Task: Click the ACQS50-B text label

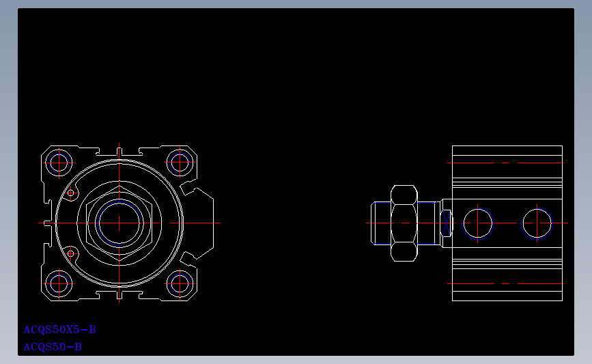Action: (x=53, y=347)
